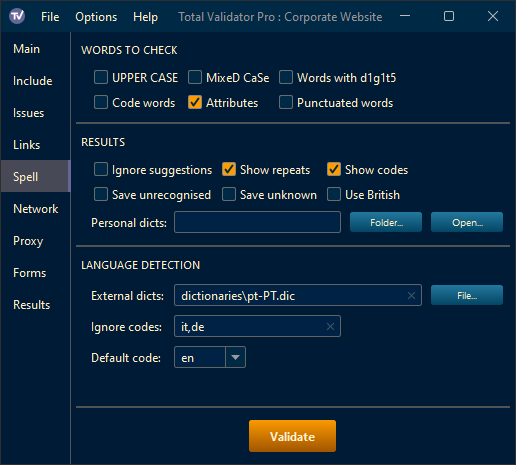Enable the MixeD CaSe checkbox

pos(195,77)
